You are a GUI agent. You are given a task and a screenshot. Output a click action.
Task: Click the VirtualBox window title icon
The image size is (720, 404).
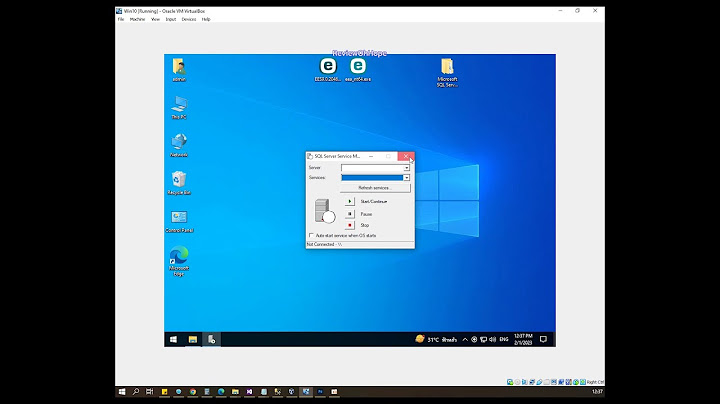(x=119, y=11)
